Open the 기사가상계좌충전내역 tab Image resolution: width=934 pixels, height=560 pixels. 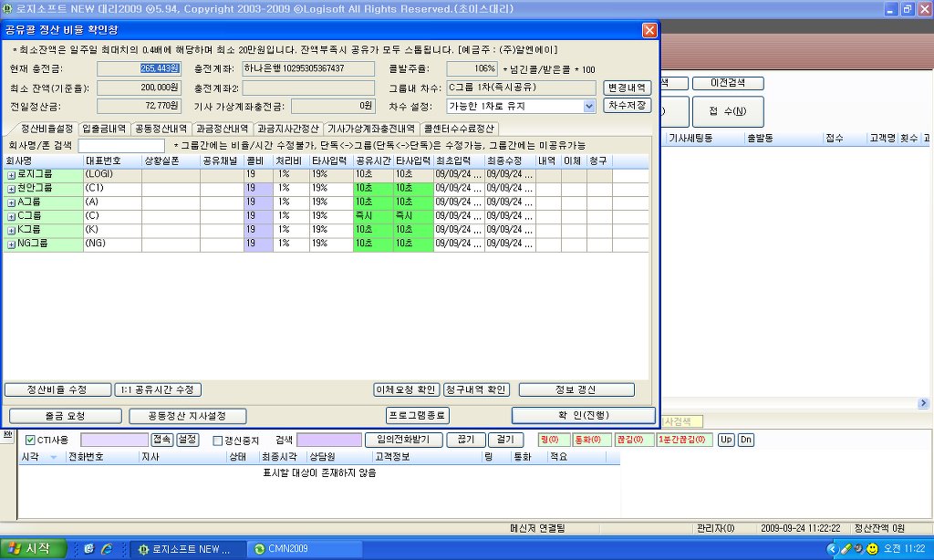point(371,129)
